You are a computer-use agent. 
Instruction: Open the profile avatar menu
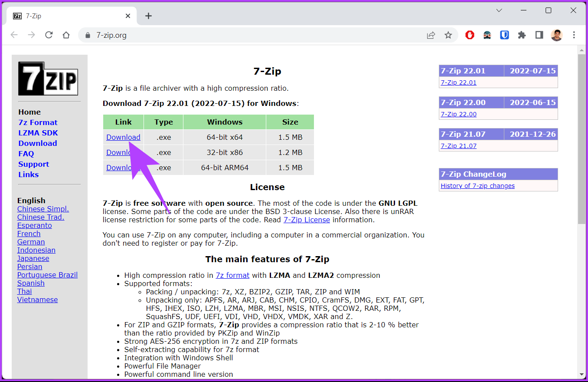556,35
